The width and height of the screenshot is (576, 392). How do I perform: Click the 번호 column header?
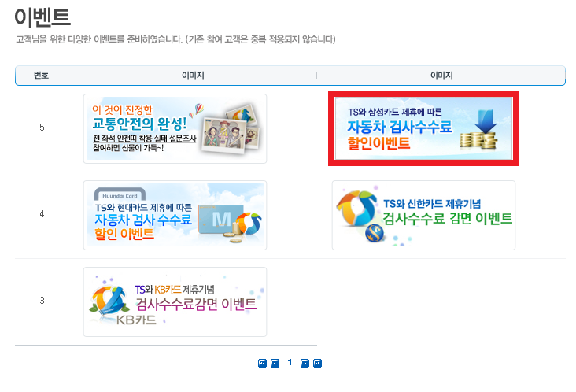[x=41, y=76]
